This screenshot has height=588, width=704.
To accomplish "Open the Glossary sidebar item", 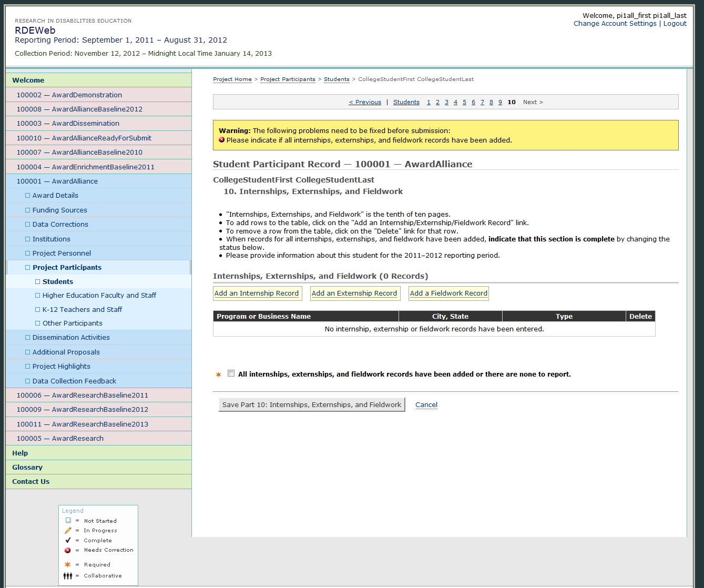I will click(27, 467).
